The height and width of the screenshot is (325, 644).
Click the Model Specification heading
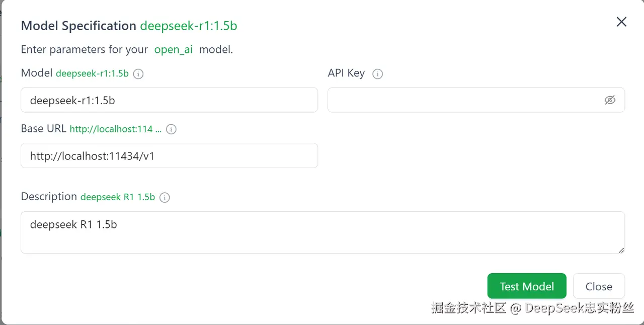(x=78, y=26)
